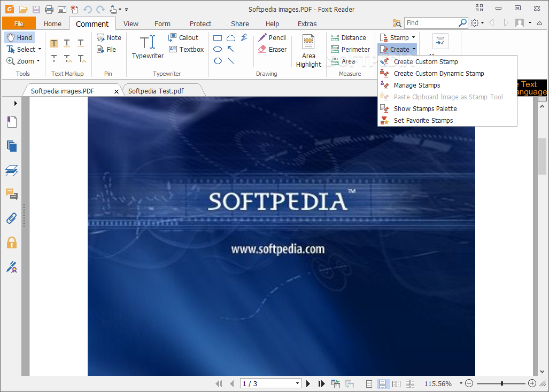
Task: Open the Digital Signatures panel
Action: click(12, 267)
